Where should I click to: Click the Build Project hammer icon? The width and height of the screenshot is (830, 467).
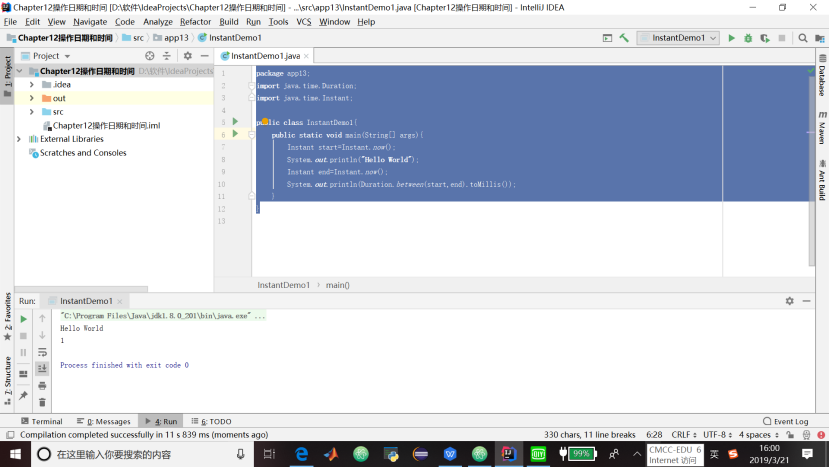click(624, 38)
